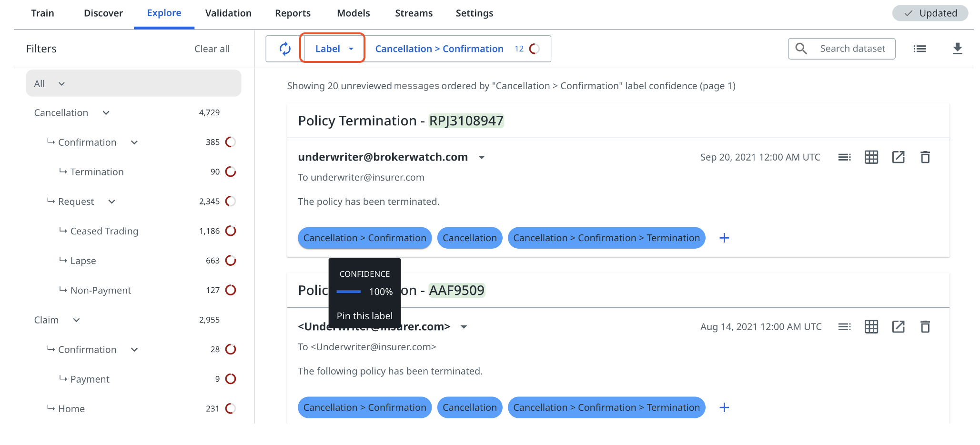Click the open-in-new-window icon on the first message
980x445 pixels.
[x=899, y=157]
